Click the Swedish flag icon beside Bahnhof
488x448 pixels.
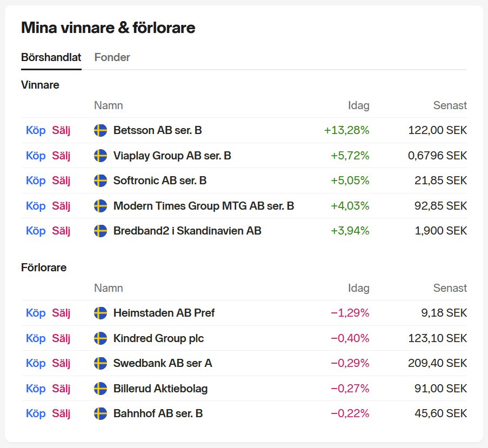[101, 413]
